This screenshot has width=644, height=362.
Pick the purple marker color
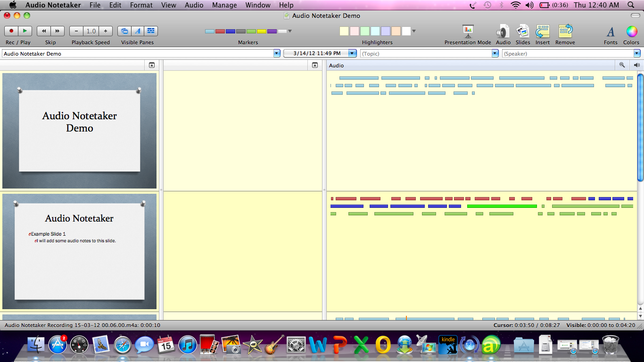(x=272, y=32)
